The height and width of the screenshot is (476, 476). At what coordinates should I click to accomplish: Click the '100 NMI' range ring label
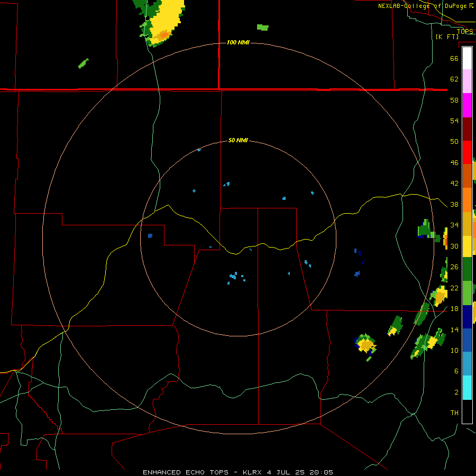238,42
